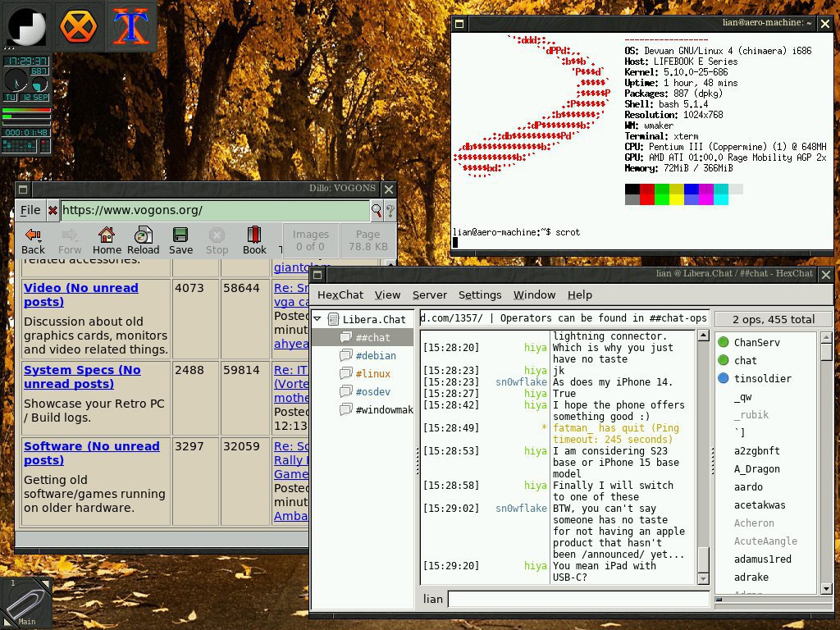Select user acetakwas in the user list

click(760, 505)
